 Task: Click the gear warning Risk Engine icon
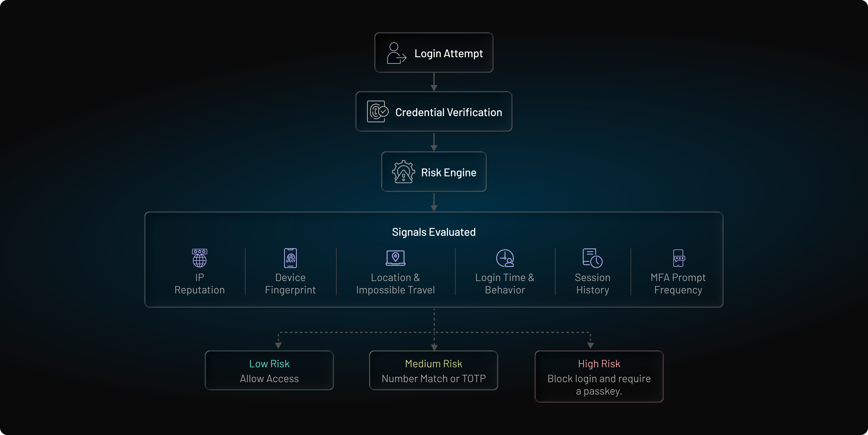pos(403,172)
